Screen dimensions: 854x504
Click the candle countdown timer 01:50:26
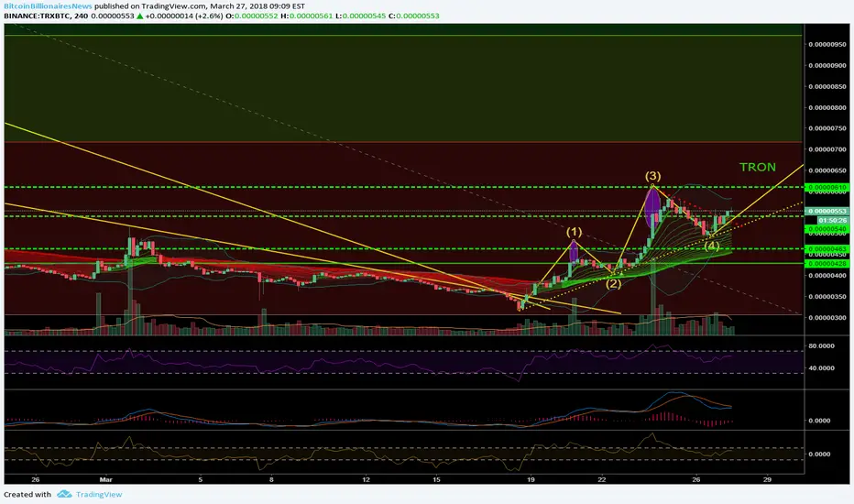tap(832, 220)
